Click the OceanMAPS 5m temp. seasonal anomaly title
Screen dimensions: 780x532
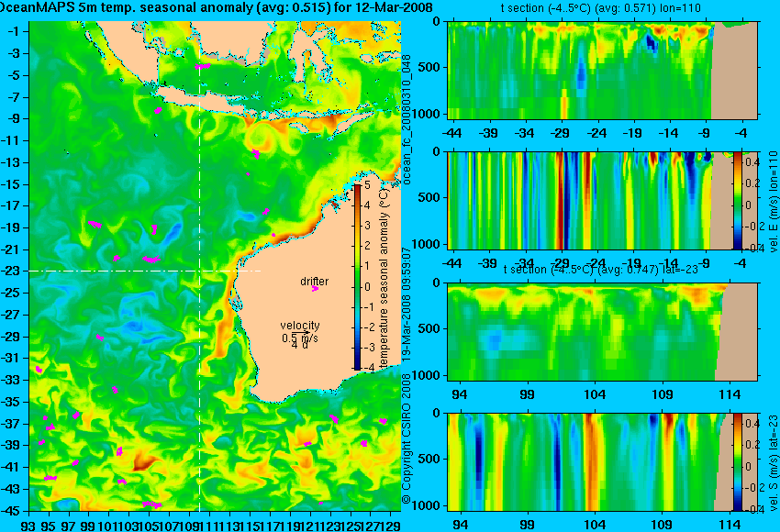216,7
